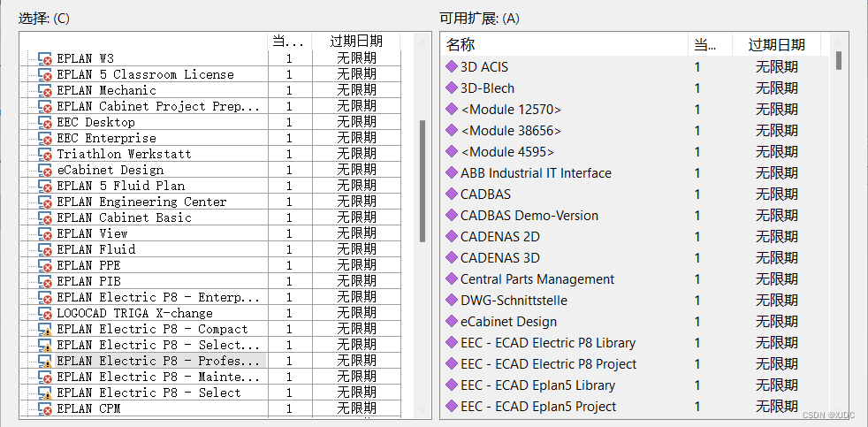Click the EPLAN Mechanic license icon
The image size is (868, 427).
[45, 91]
